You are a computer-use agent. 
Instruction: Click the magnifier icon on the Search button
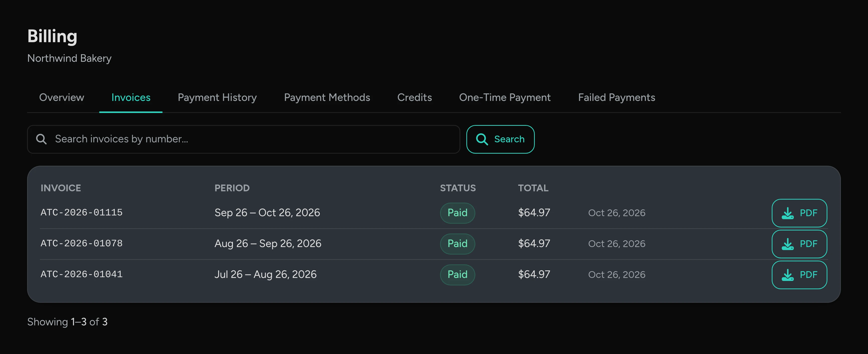482,139
